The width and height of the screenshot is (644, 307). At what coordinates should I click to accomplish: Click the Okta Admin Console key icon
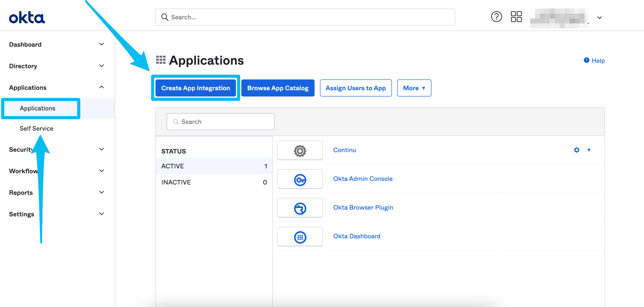(x=300, y=180)
